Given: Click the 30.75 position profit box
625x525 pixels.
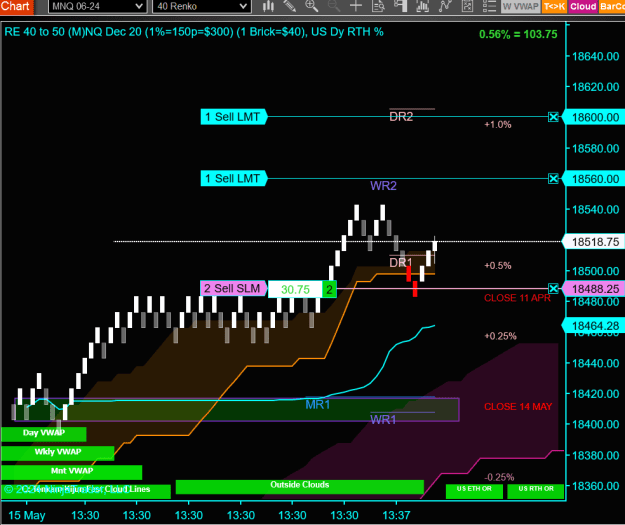Looking at the screenshot, I should pos(295,289).
